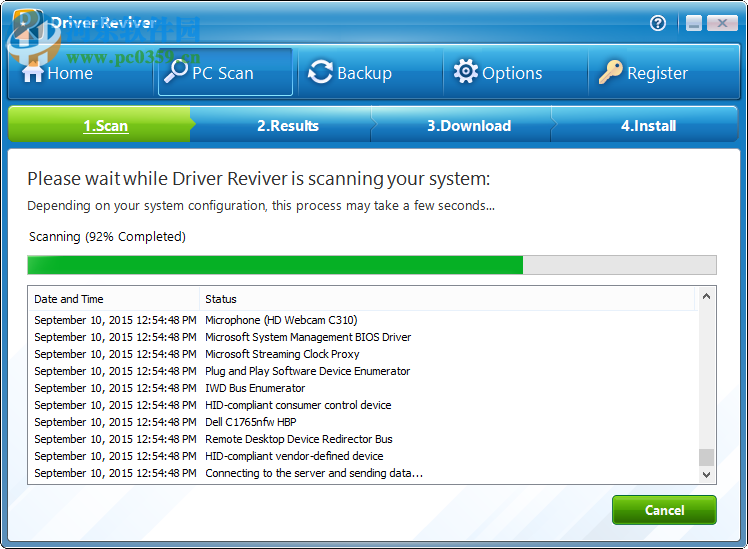Click the Options gear icon
Image resolution: width=748 pixels, height=549 pixels.
click(x=465, y=72)
